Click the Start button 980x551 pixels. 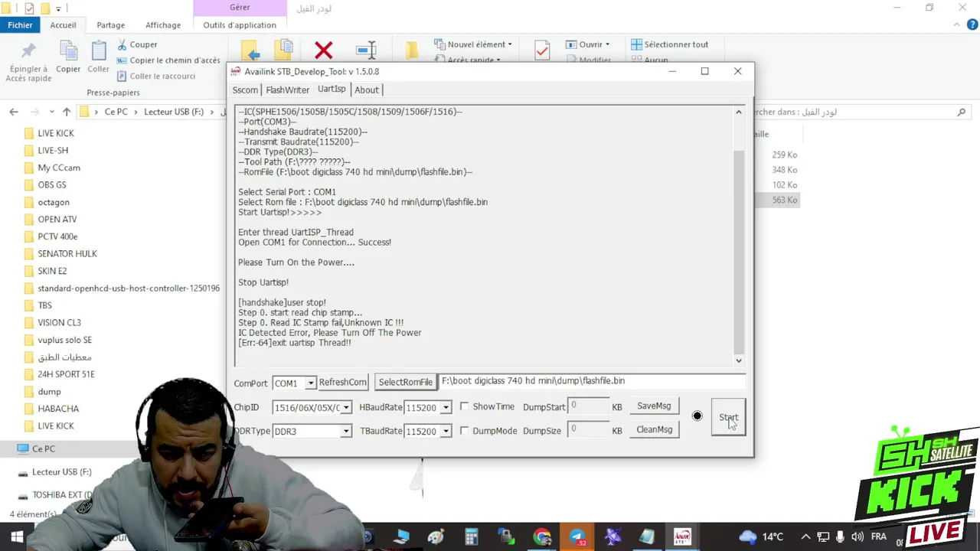[728, 417]
